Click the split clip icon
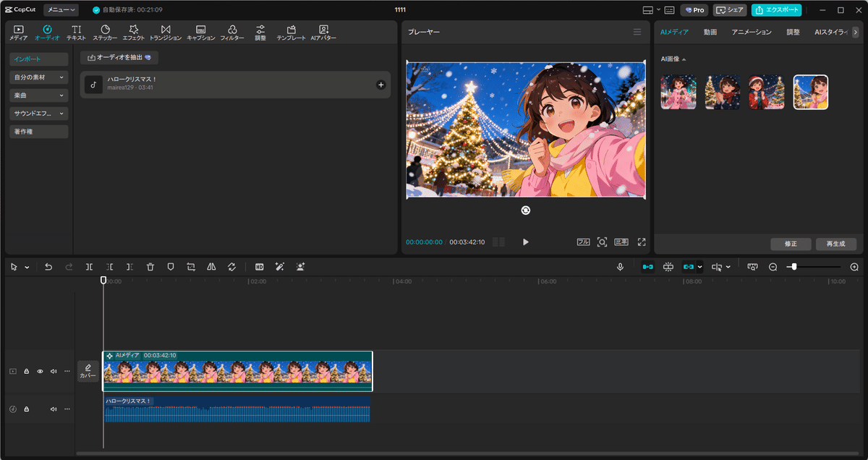The width and height of the screenshot is (868, 460). pos(89,267)
